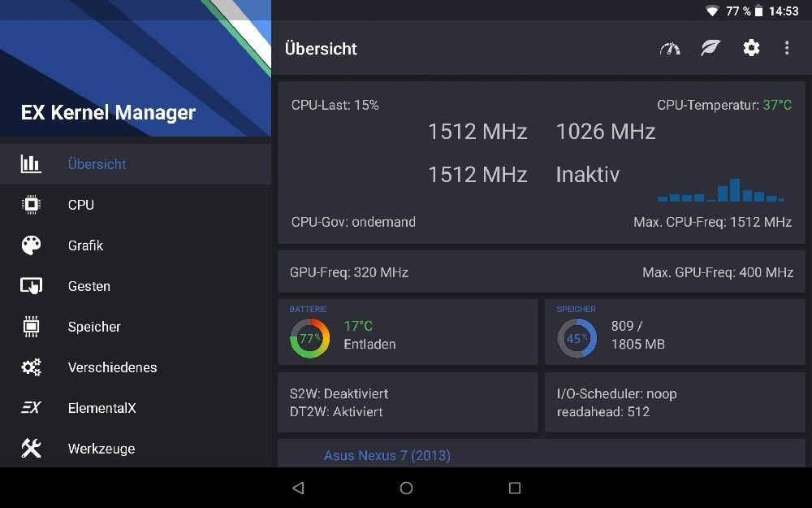Tap the CPU-Last: 15% label

(x=335, y=105)
